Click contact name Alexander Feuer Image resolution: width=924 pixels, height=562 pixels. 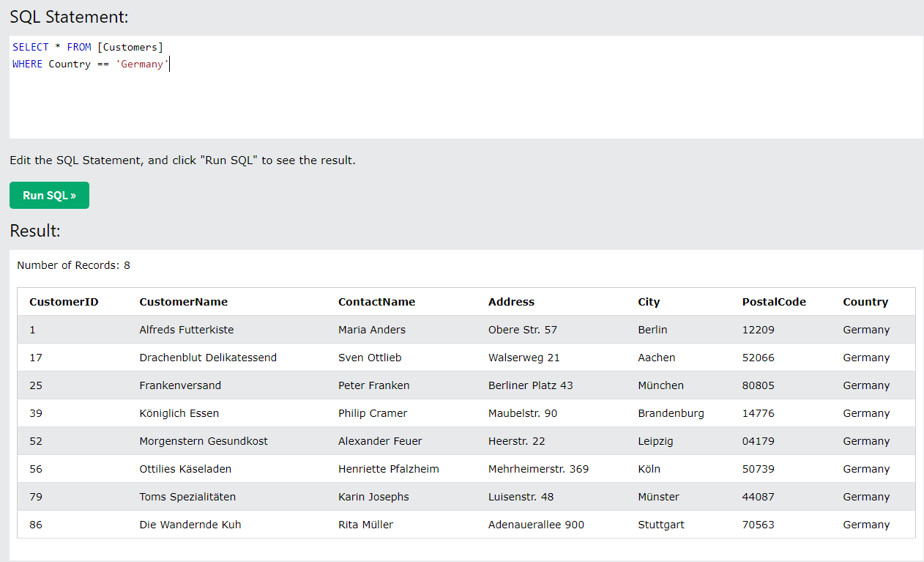click(x=380, y=441)
